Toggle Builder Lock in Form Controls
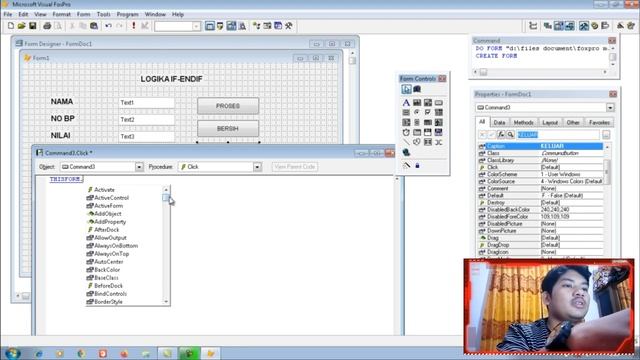Screen dimensions: 640x360 406,165
